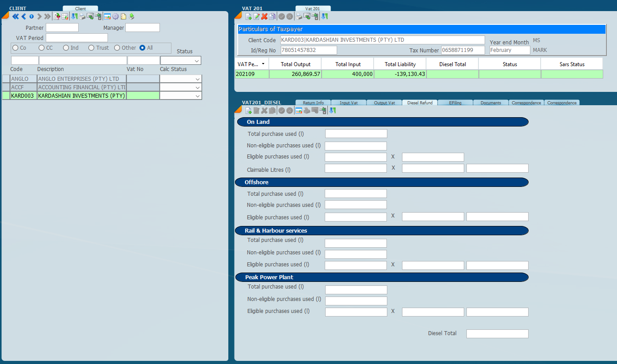Select ACCOUNTING FINANCIAL (PTY) LTD client row
Image resolution: width=617 pixels, height=364 pixels.
pos(82,87)
